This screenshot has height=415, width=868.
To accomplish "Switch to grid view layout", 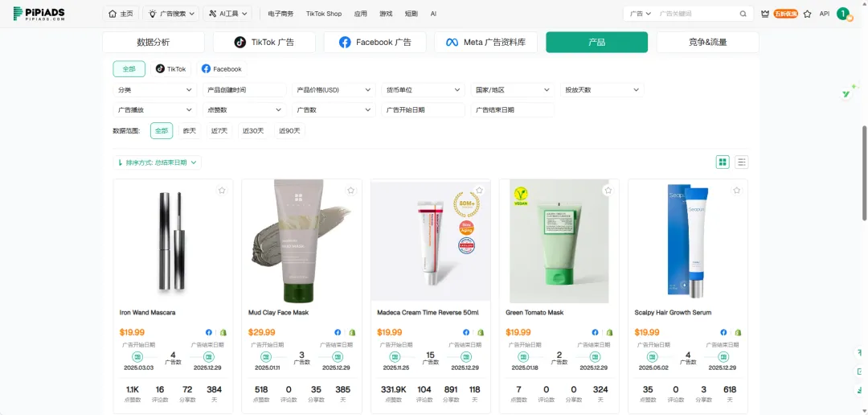I will (723, 162).
